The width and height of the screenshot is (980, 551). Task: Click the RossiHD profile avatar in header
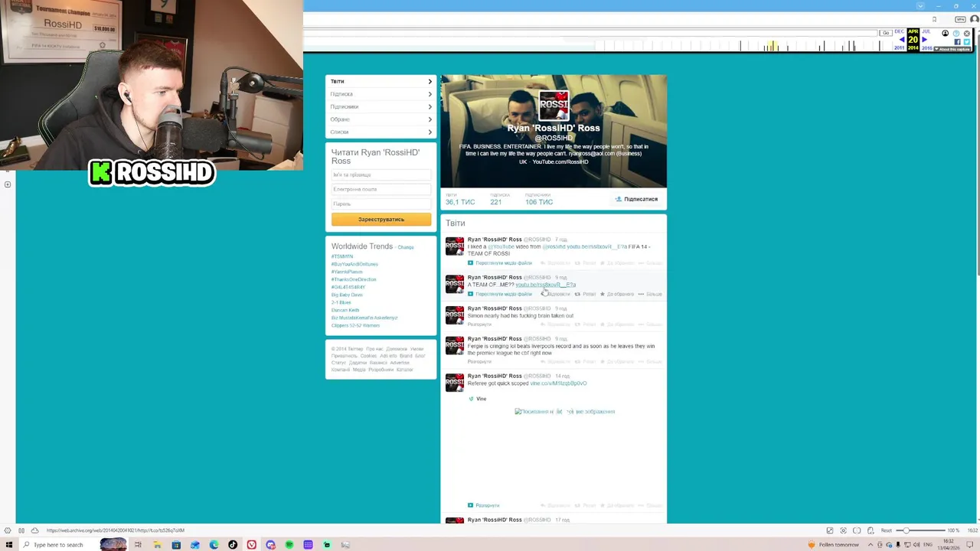point(554,107)
